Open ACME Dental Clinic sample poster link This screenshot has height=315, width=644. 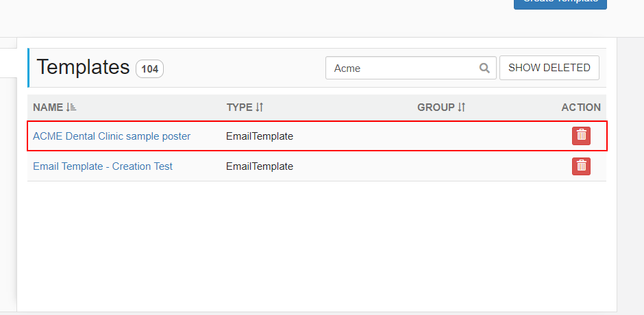click(x=112, y=136)
